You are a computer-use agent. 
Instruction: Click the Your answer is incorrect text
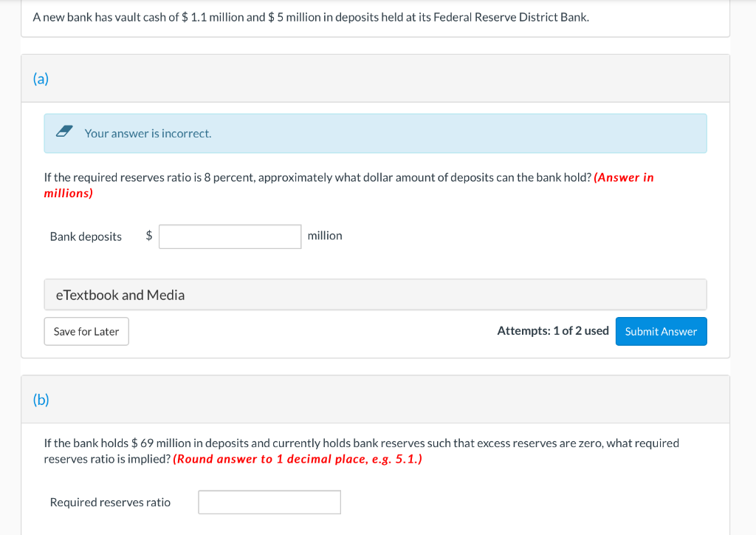tap(146, 133)
